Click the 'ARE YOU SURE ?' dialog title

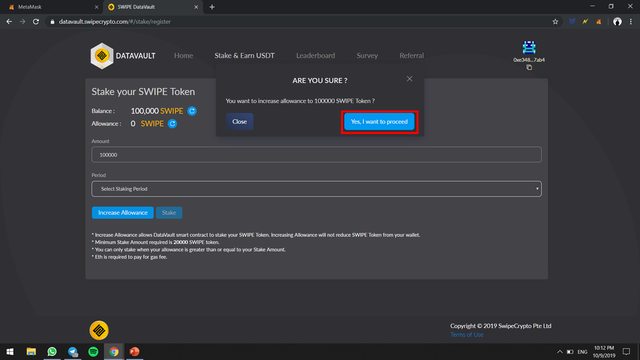(x=320, y=80)
